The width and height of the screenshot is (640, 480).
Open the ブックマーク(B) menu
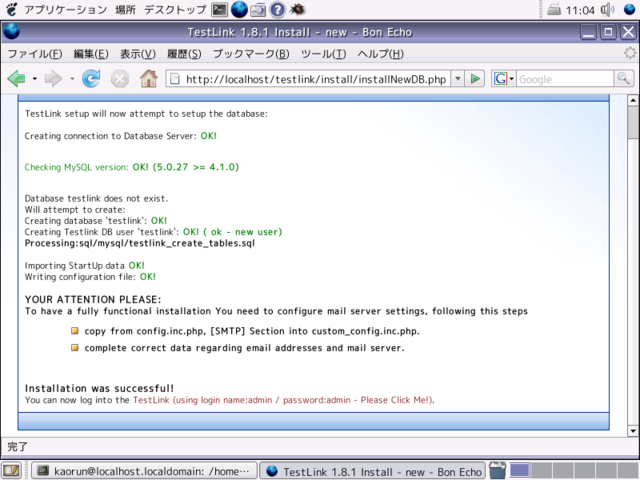tap(251, 54)
